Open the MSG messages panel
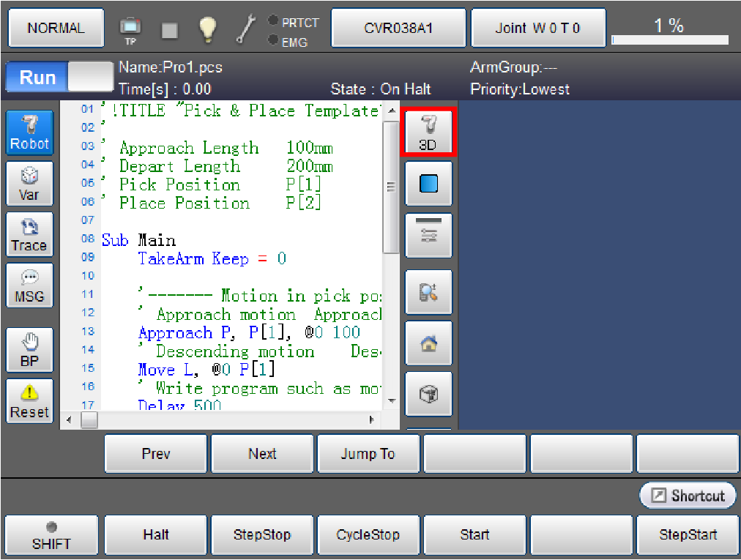This screenshot has height=560, width=741. 29,286
